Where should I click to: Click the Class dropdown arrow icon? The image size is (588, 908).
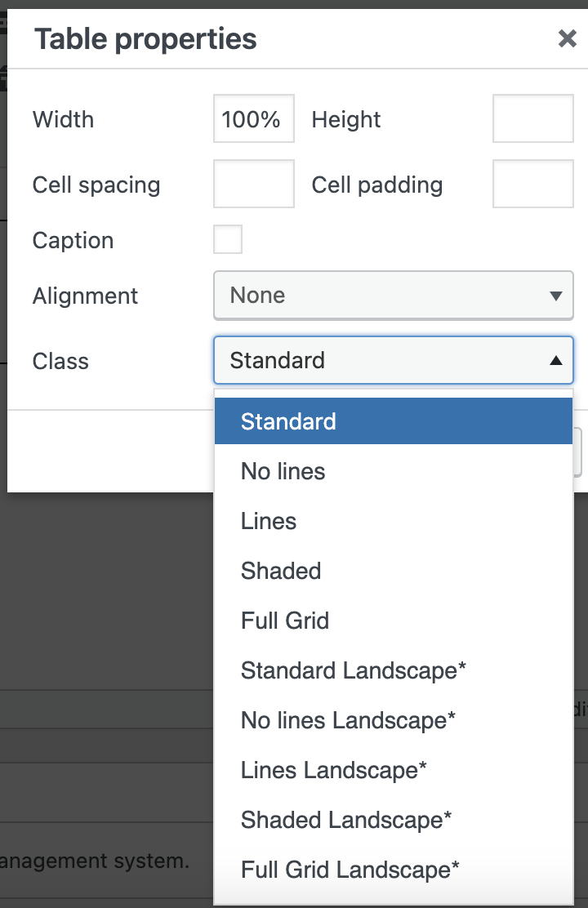point(556,360)
